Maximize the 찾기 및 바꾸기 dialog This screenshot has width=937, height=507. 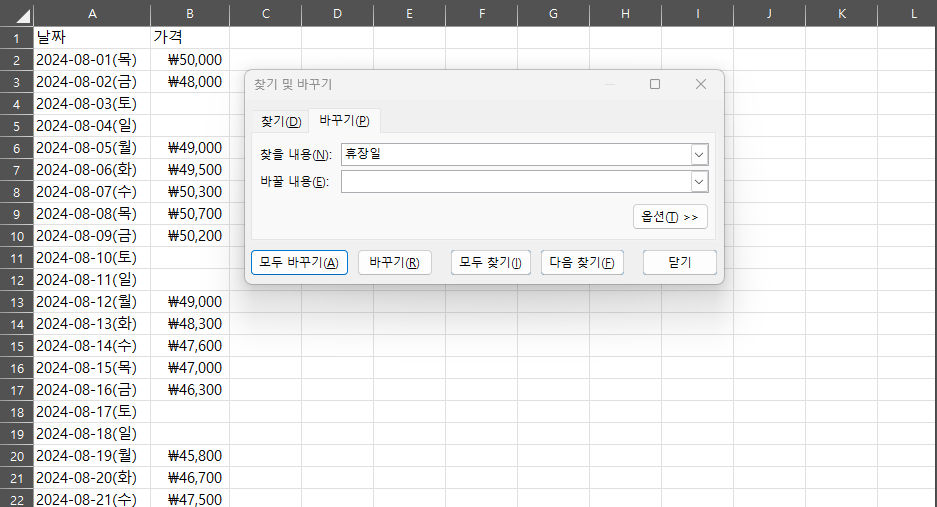click(655, 84)
